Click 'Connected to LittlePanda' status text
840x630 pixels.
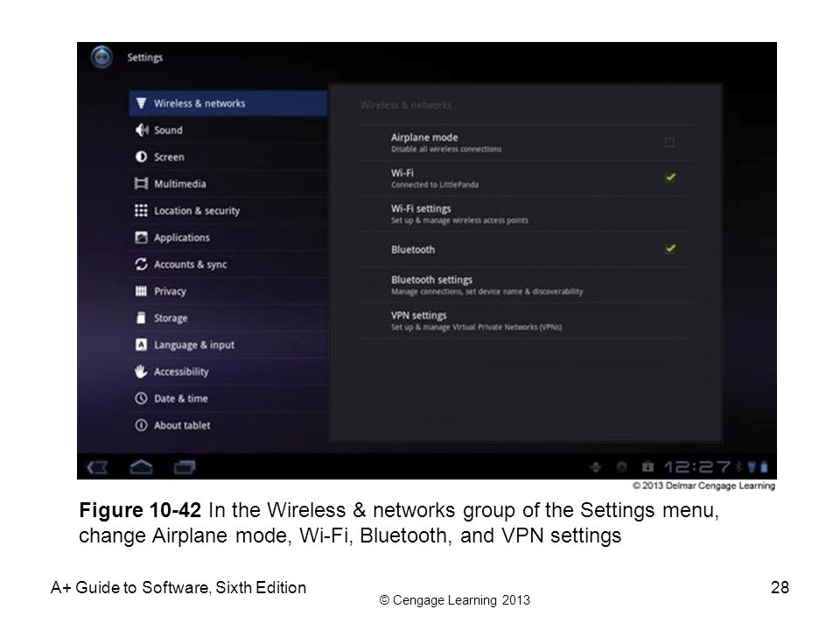tap(435, 185)
